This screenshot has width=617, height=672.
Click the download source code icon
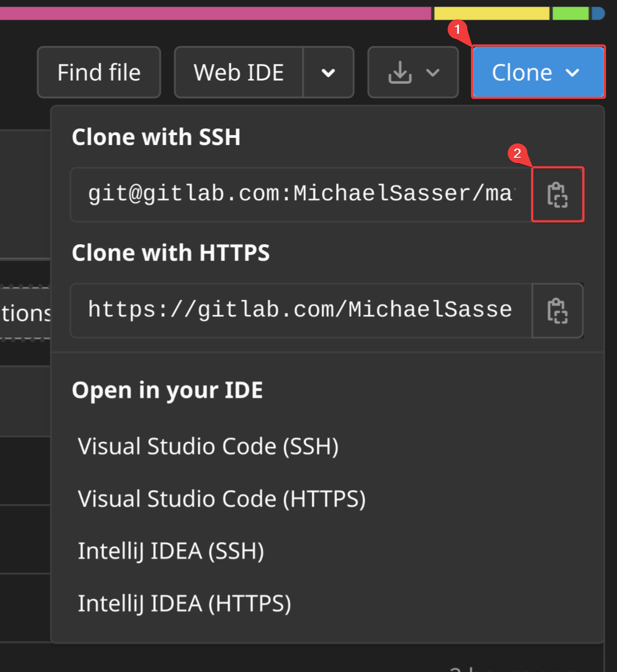coord(400,72)
